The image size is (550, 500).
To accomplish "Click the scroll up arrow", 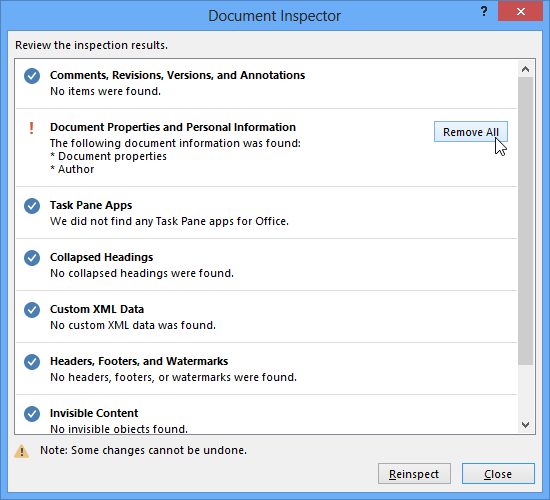I will [x=525, y=69].
